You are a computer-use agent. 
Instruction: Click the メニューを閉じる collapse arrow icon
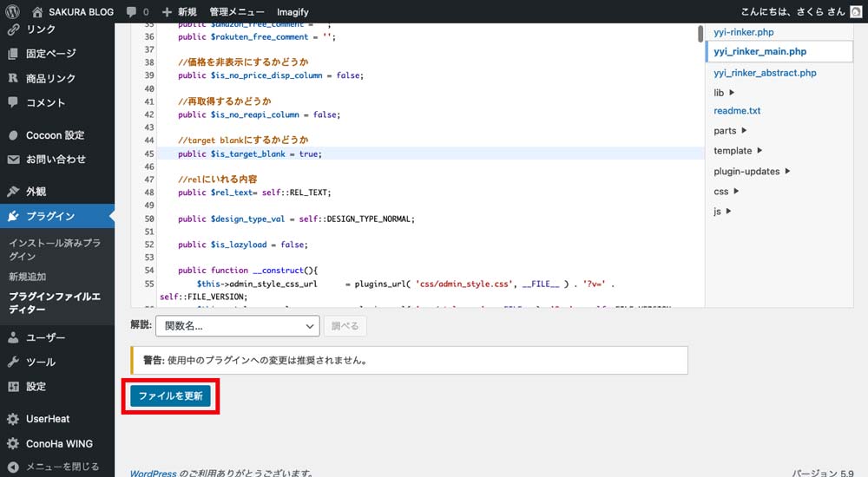13,467
